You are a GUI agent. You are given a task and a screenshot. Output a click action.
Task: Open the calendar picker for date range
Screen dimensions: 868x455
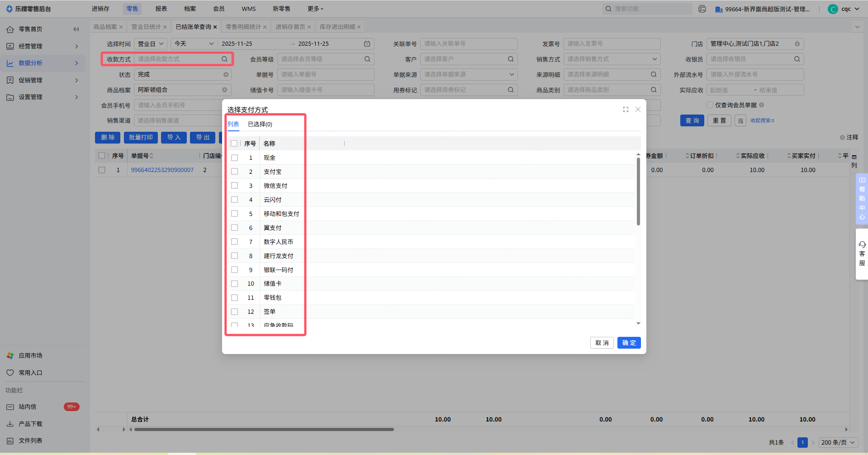pyautogui.click(x=367, y=44)
